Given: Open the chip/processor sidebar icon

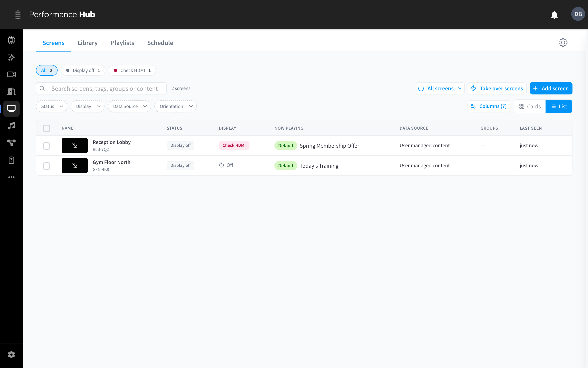Looking at the screenshot, I should (x=11, y=40).
